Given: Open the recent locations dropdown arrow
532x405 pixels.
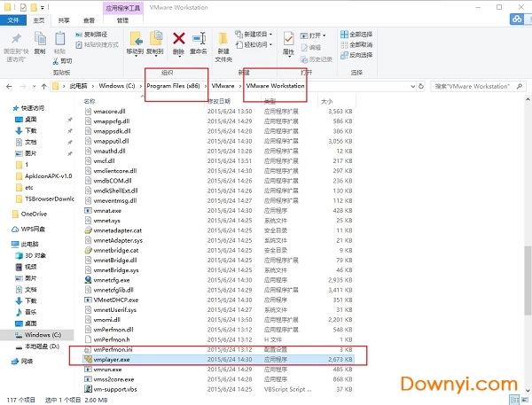Looking at the screenshot, I should [34, 87].
